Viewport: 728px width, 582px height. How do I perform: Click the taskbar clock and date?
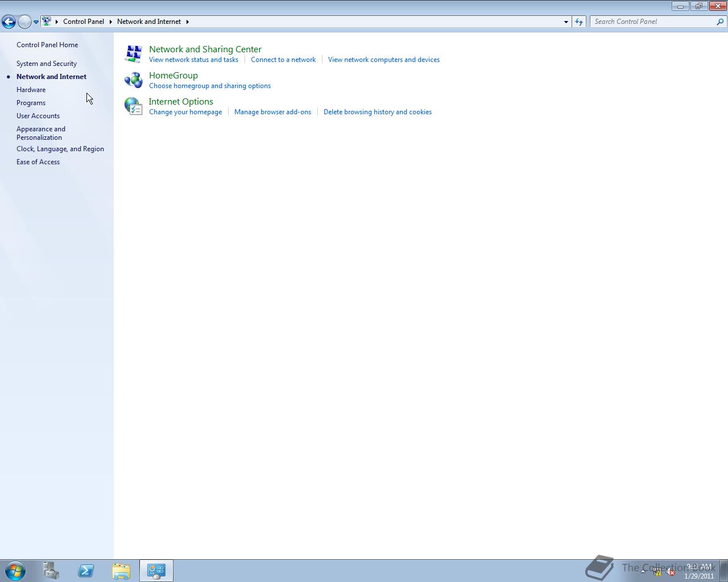pos(699,571)
